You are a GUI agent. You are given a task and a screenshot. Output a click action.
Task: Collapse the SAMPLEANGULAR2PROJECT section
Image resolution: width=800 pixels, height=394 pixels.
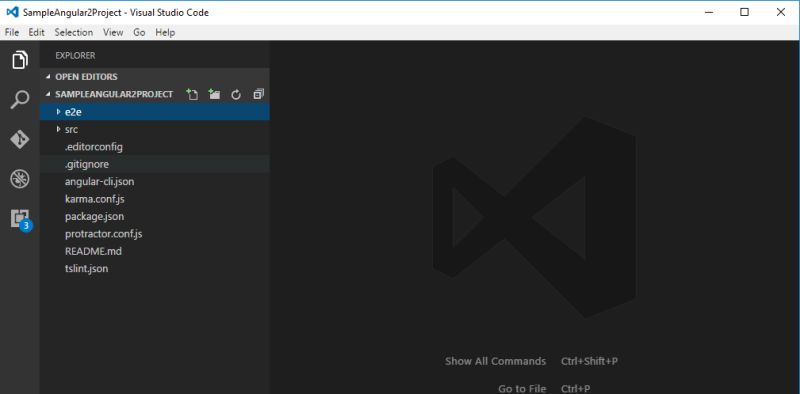[48, 94]
